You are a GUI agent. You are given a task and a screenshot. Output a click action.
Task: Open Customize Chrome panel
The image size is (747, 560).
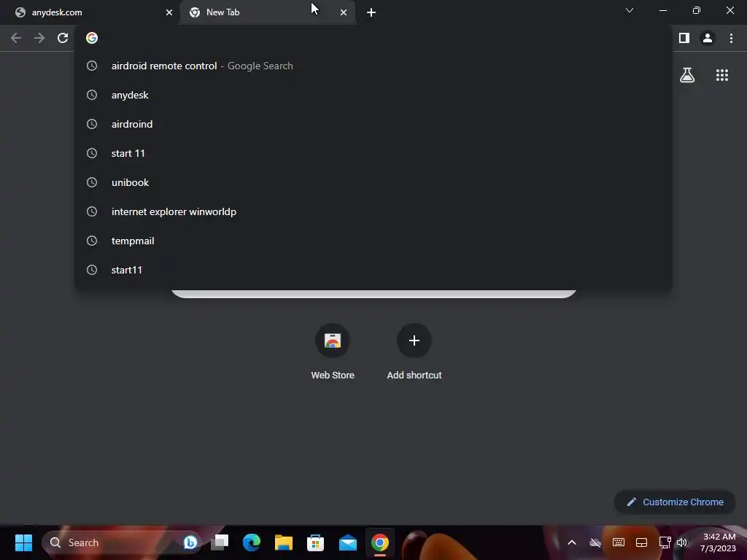[x=675, y=502]
